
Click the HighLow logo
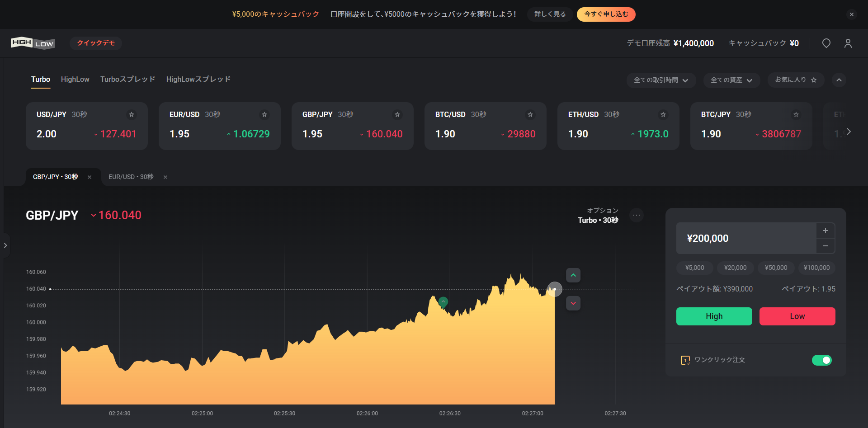(33, 43)
